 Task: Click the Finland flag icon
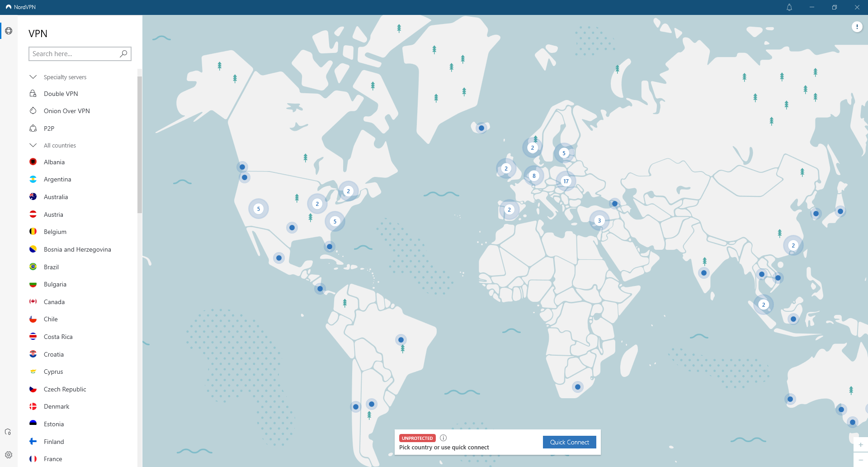(x=33, y=442)
